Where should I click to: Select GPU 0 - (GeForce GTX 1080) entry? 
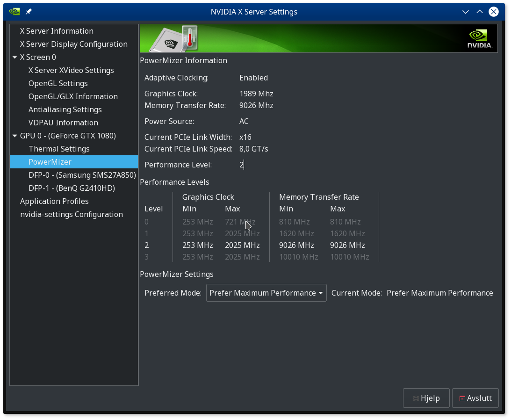click(68, 136)
